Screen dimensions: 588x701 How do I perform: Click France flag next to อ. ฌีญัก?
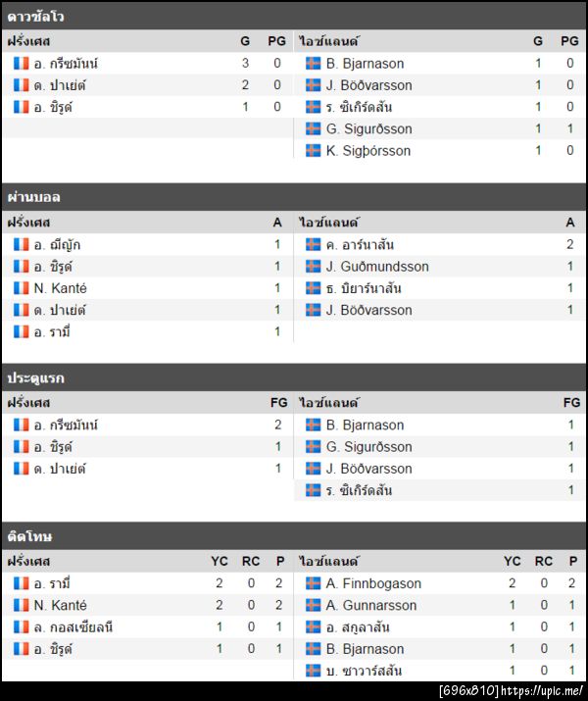[22, 245]
